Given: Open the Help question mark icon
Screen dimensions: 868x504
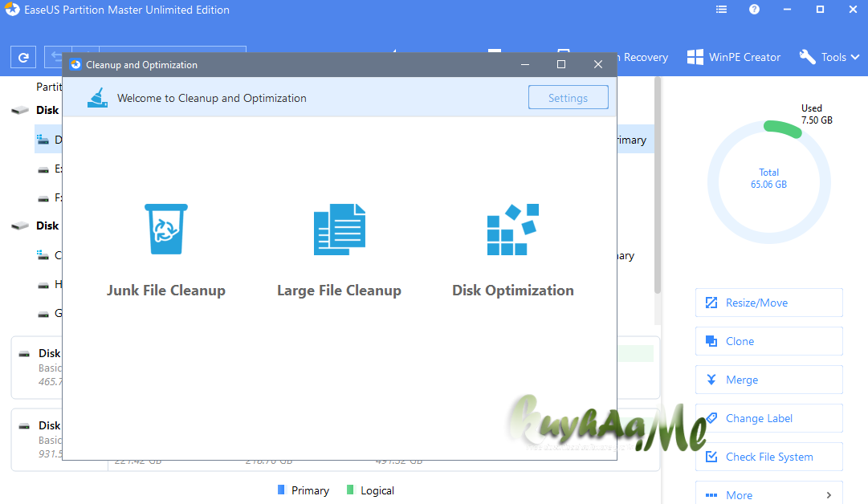Looking at the screenshot, I should 754,10.
